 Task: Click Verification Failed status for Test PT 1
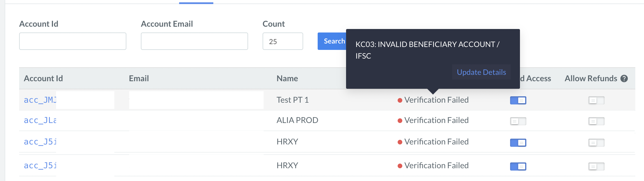[x=433, y=100]
